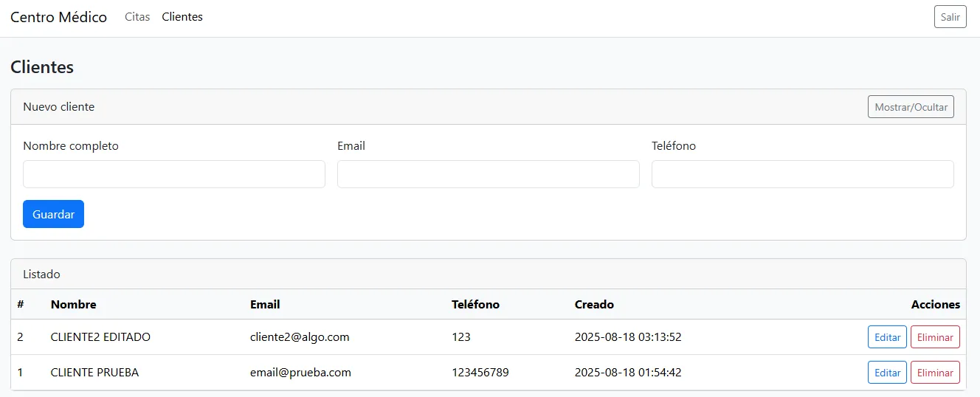The image size is (980, 397).
Task: Click the Centro Médico brand link
Action: click(58, 17)
